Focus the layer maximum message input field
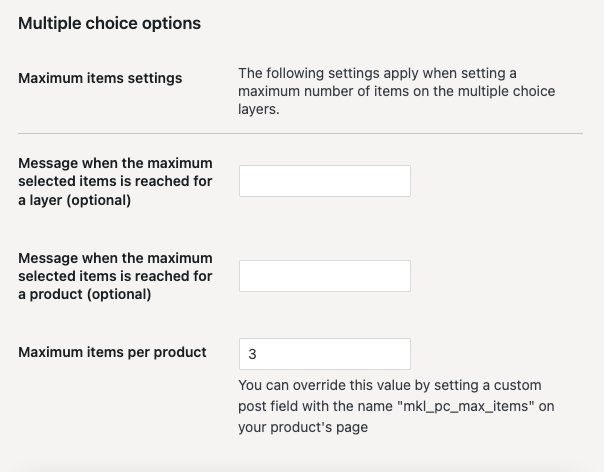The image size is (604, 472). 325,181
